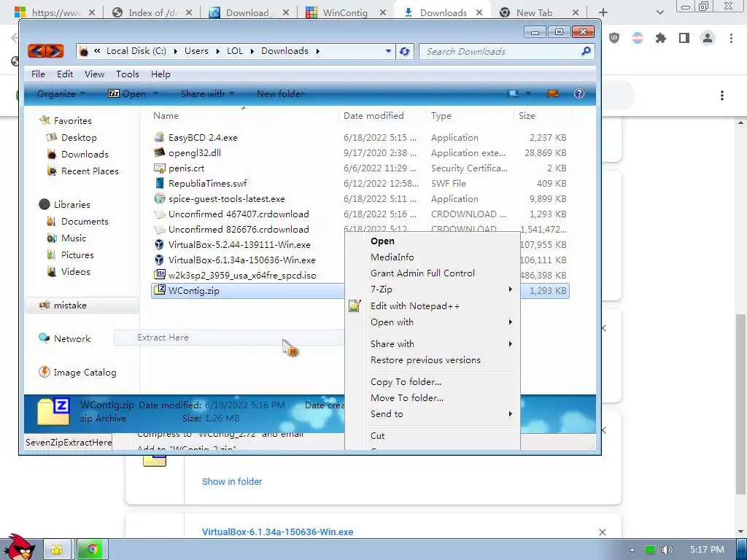The image size is (747, 560).
Task: Open the File menu
Action: (x=38, y=74)
